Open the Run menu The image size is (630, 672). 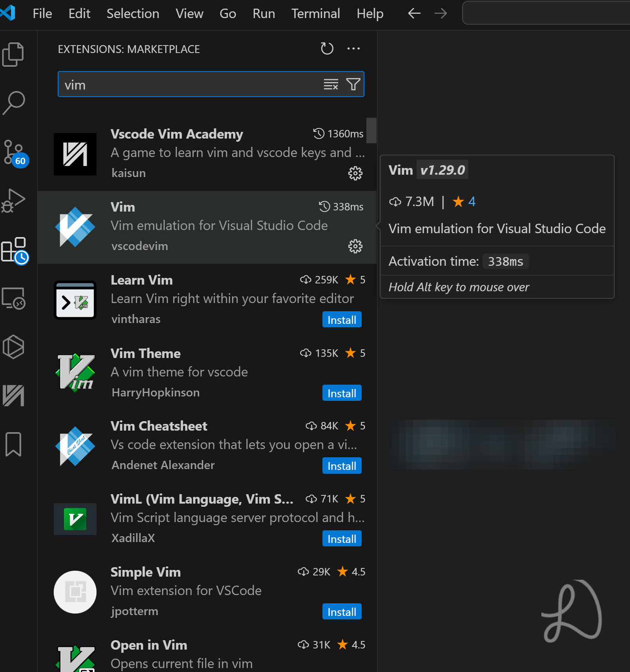tap(264, 14)
